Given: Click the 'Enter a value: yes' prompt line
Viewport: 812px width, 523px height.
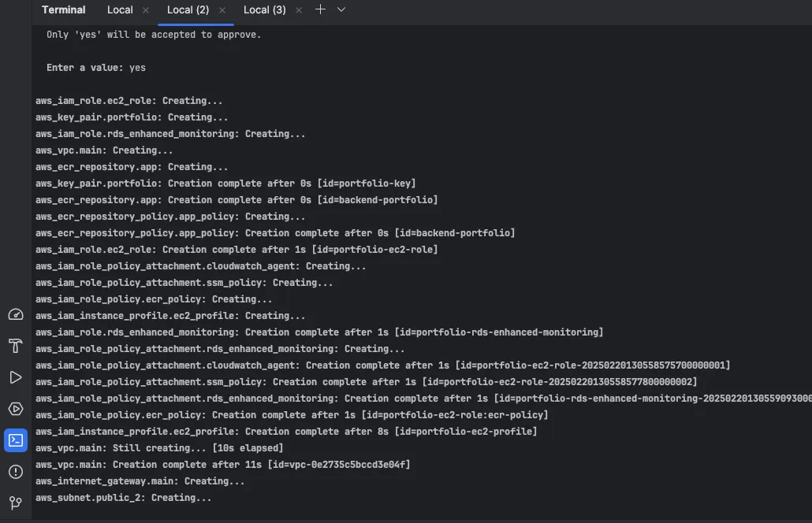Looking at the screenshot, I should pyautogui.click(x=95, y=68).
